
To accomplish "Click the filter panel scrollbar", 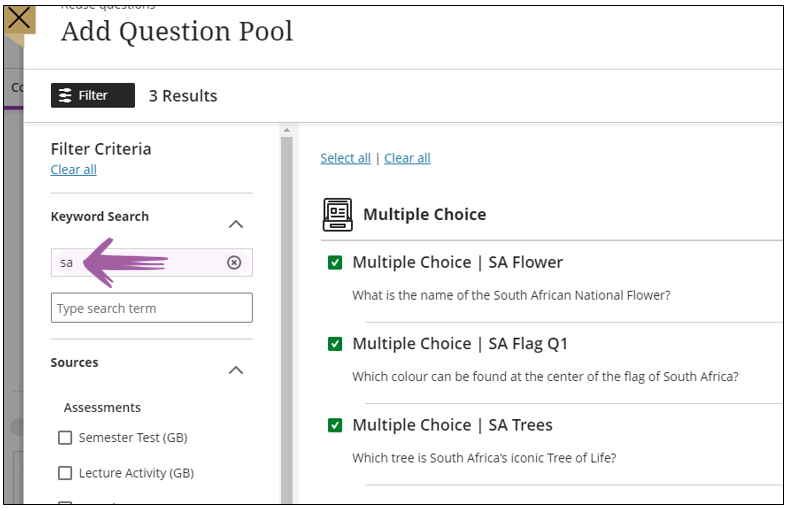I will coord(287,319).
